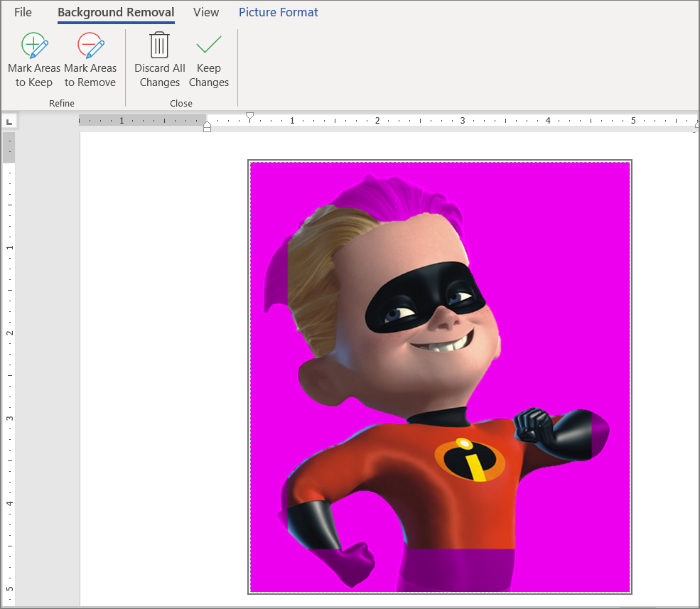Click the vertical ruler at the 2 mark
Viewport: 700px width, 609px height.
(x=9, y=333)
